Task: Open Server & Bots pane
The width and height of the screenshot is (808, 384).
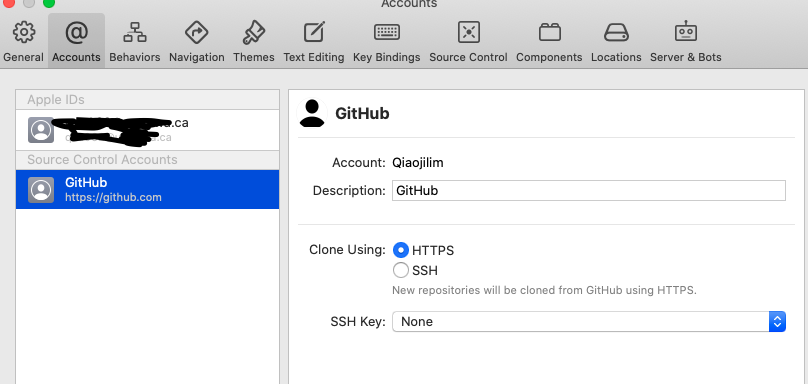Action: [x=685, y=41]
